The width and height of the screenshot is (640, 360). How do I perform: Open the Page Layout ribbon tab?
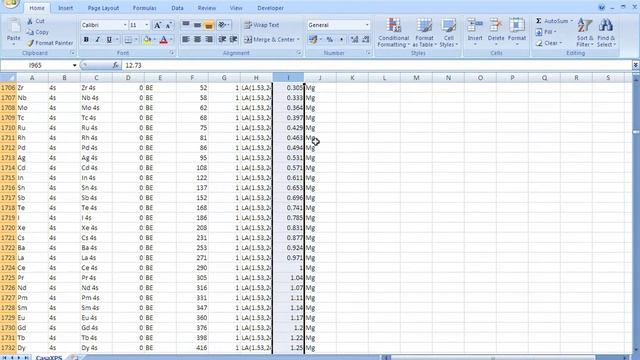pyautogui.click(x=103, y=8)
